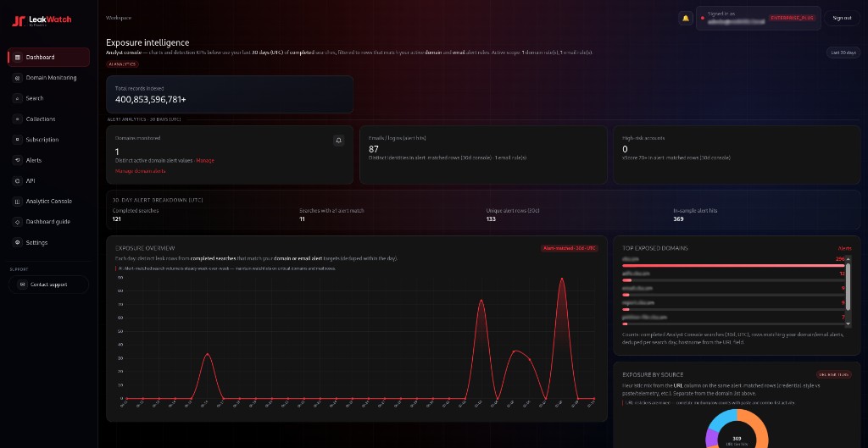Click the purple segment of source donut
Image resolution: width=868 pixels, height=448 pixels.
pos(710,440)
